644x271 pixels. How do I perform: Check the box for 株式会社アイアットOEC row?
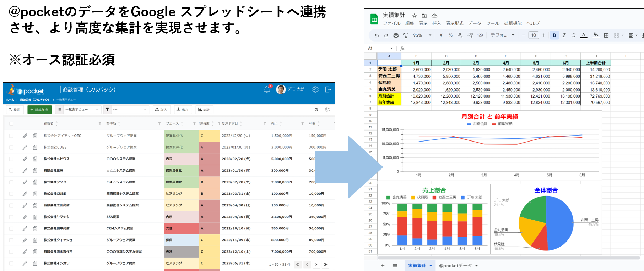[x=11, y=135]
